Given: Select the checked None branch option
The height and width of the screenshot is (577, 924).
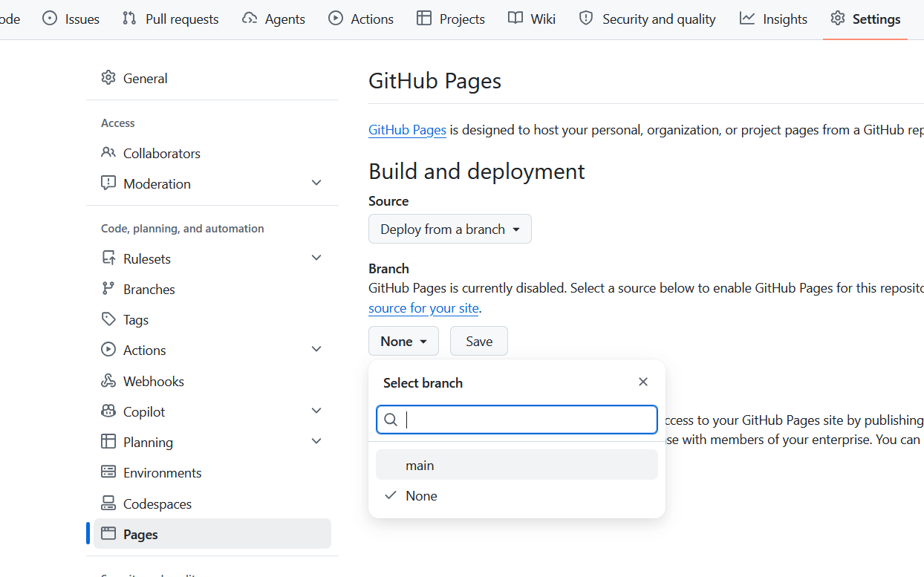Looking at the screenshot, I should (x=517, y=495).
